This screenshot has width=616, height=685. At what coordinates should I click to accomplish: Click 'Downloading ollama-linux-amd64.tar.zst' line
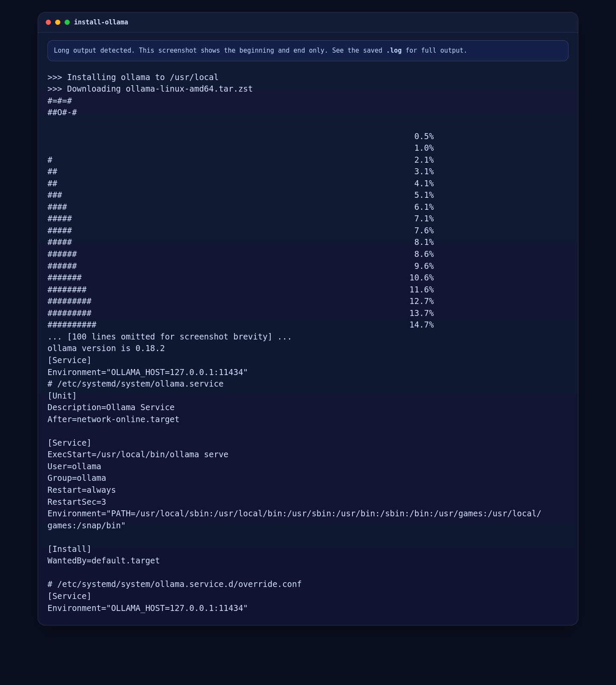(150, 89)
